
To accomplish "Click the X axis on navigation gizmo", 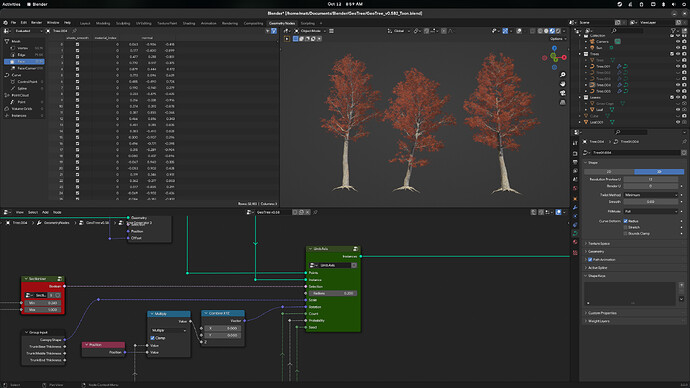I will click(x=564, y=58).
